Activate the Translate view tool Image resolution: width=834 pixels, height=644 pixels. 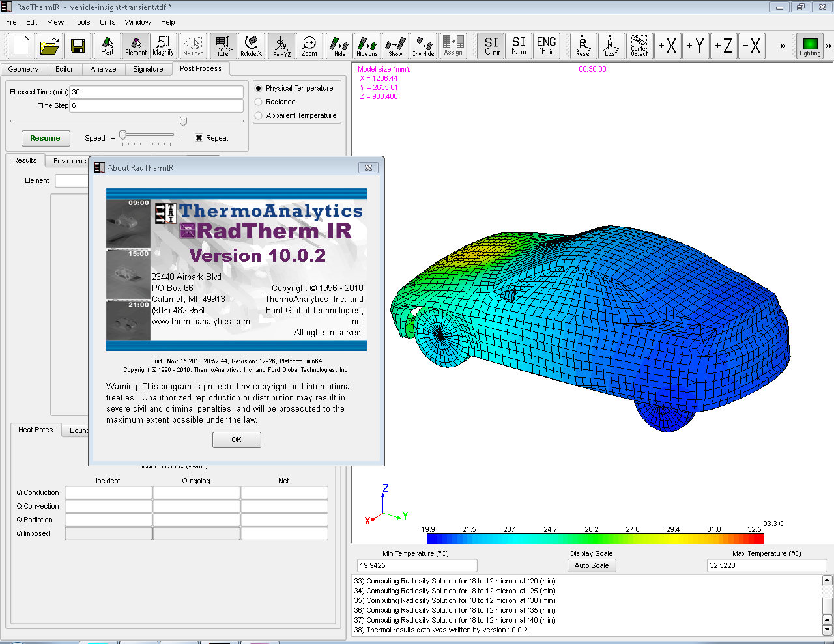223,46
